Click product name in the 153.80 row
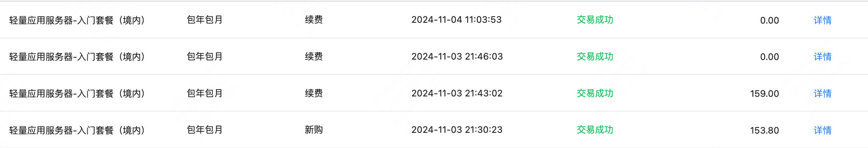 click(77, 130)
